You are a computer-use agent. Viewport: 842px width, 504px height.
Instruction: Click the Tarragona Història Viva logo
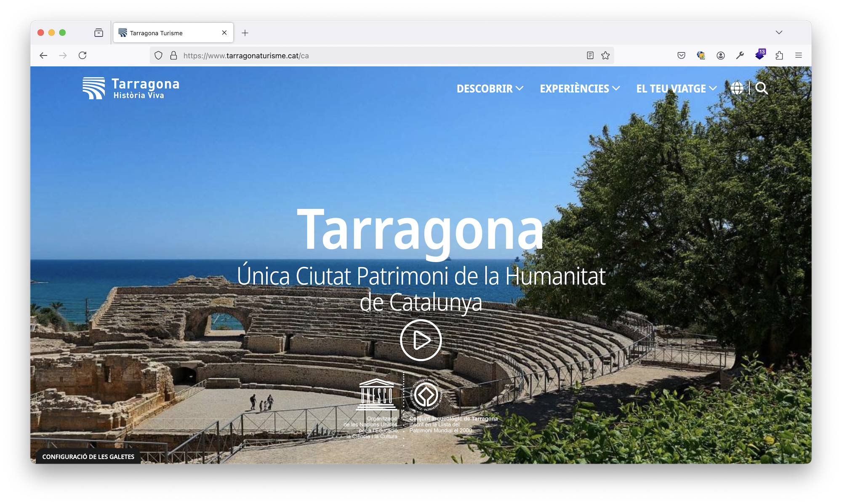click(131, 88)
